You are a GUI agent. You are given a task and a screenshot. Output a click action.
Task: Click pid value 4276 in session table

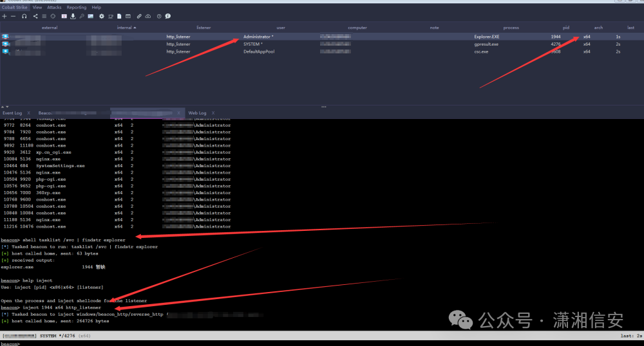pyautogui.click(x=556, y=44)
